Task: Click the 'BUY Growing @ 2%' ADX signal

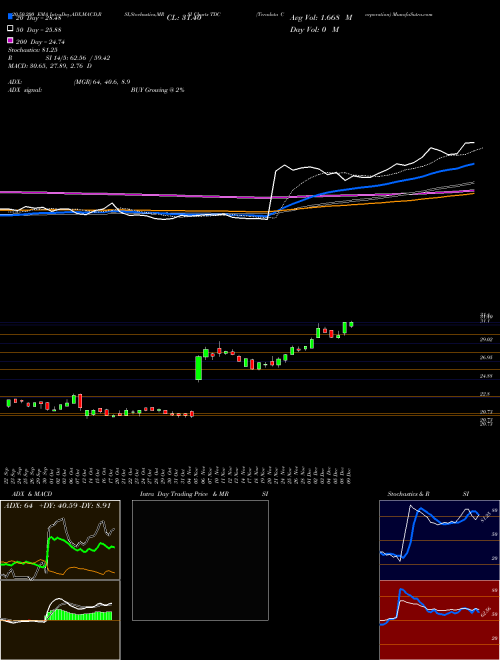Action: [157, 90]
